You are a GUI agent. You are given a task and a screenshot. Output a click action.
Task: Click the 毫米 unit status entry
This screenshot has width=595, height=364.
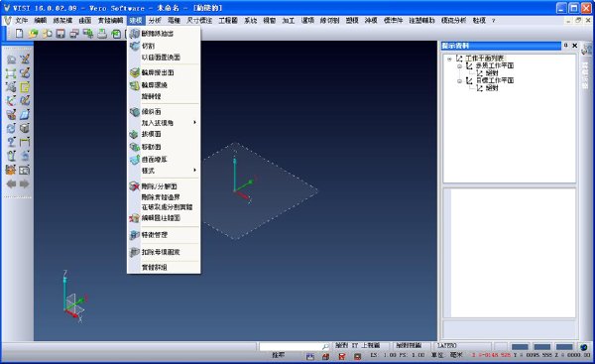[456, 355]
